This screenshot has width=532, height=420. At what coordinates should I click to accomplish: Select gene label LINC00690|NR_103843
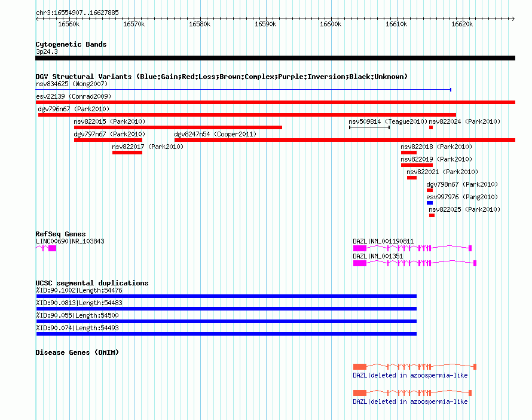(70, 241)
